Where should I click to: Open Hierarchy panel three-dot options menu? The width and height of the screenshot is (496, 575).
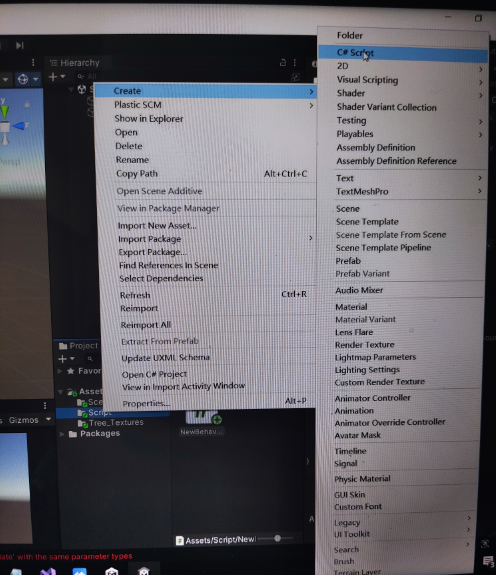tap(295, 63)
